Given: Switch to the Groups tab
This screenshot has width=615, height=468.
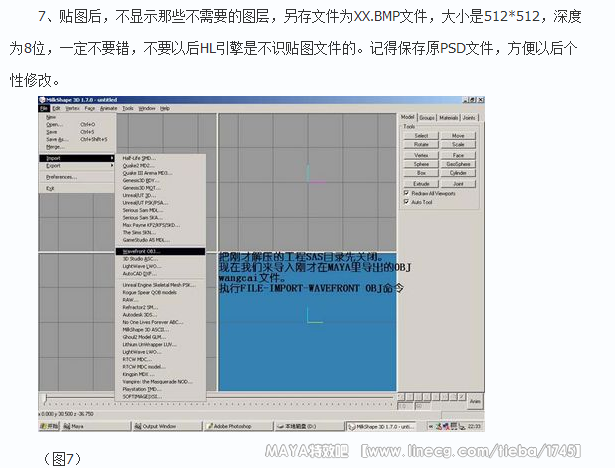Looking at the screenshot, I should 427,118.
